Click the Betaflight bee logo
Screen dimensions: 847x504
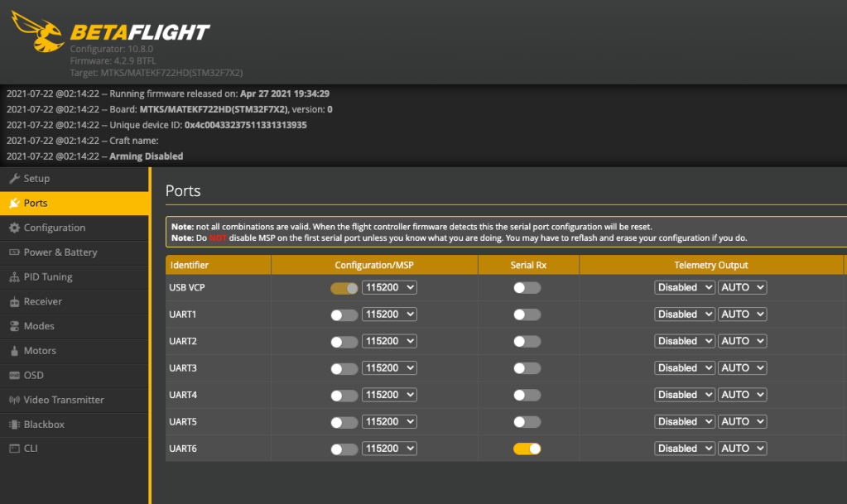click(37, 33)
